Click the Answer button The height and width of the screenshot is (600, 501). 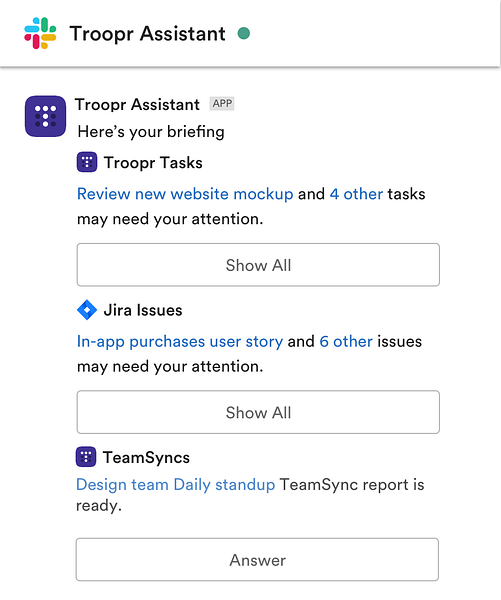(257, 559)
